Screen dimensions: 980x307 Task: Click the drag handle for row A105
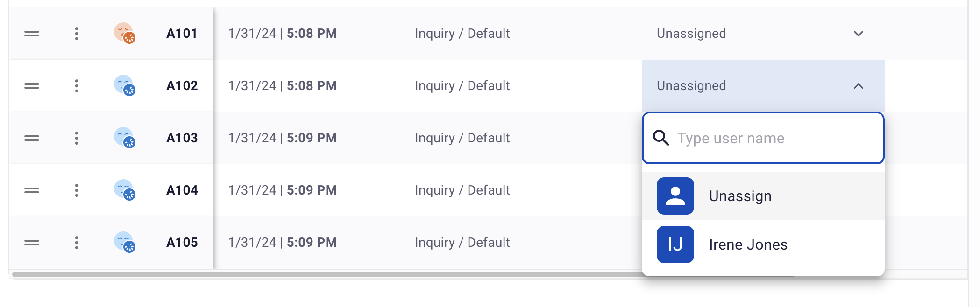(32, 243)
